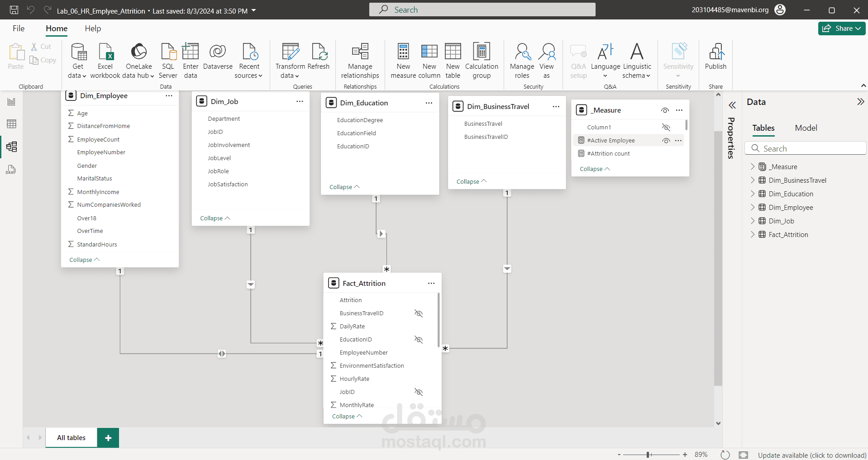Expand Dim_BusinessTravel in Data pane
Image resolution: width=868 pixels, height=460 pixels.
(753, 180)
